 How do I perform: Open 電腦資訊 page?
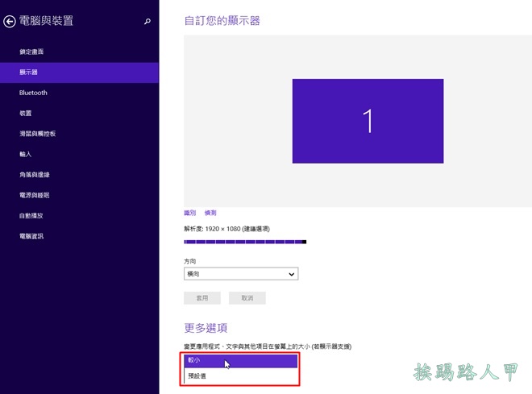pos(31,236)
